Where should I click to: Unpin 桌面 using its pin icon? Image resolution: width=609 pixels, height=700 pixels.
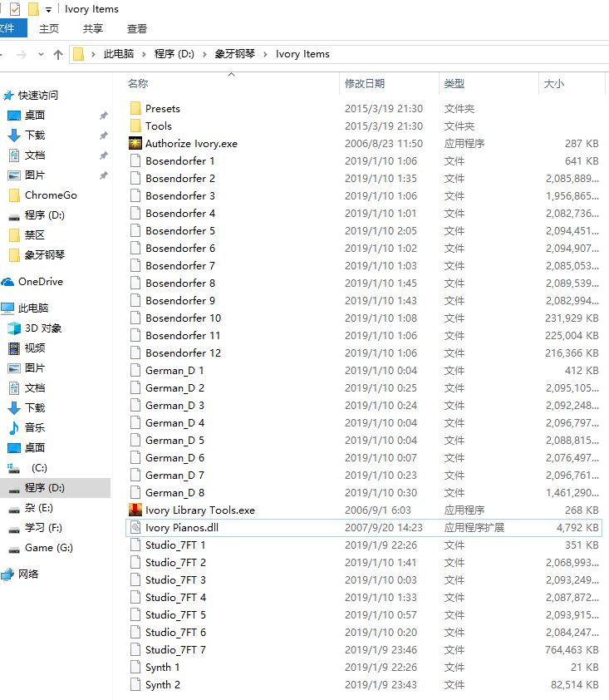[104, 116]
